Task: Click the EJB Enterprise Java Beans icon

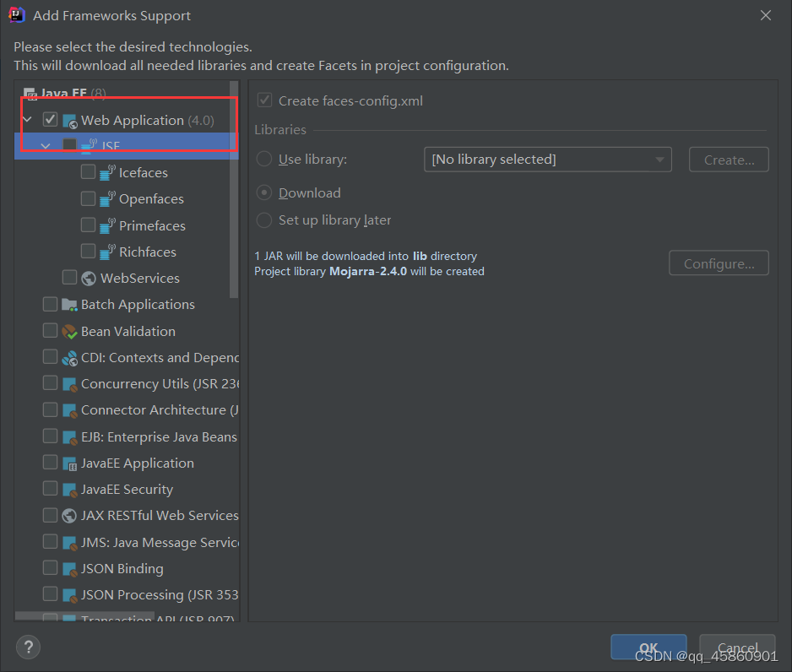Action: (x=69, y=437)
